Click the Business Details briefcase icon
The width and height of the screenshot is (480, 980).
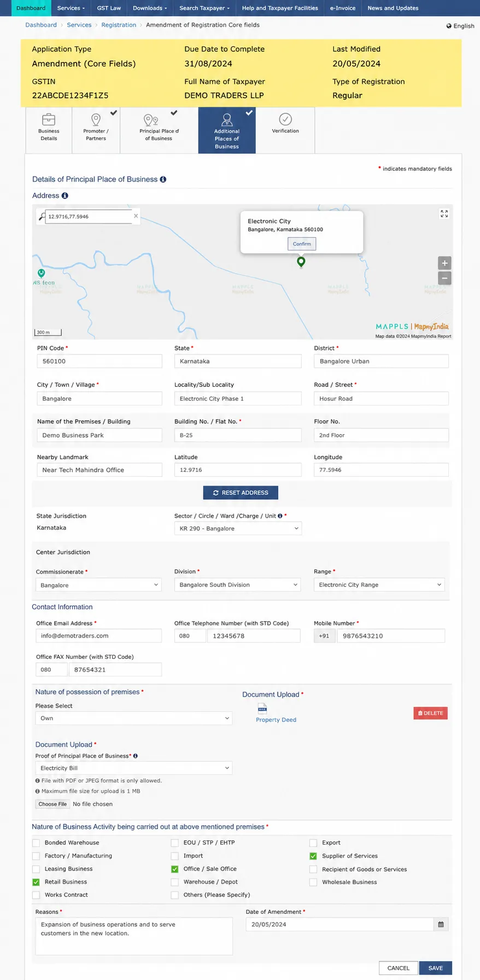(49, 119)
